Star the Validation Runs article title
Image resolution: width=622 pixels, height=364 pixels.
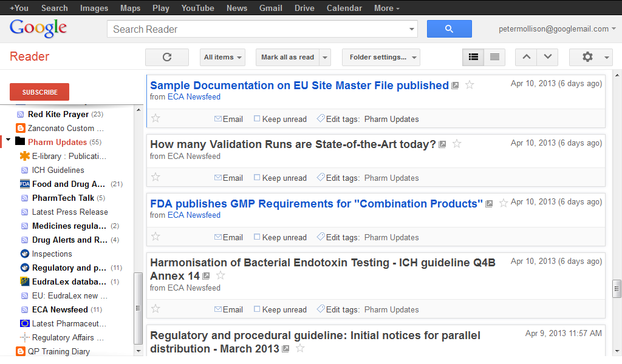[x=457, y=144]
